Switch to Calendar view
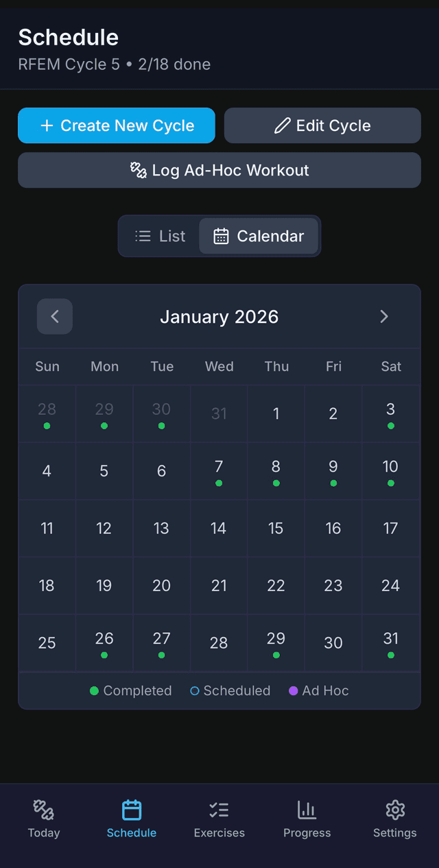 click(259, 236)
